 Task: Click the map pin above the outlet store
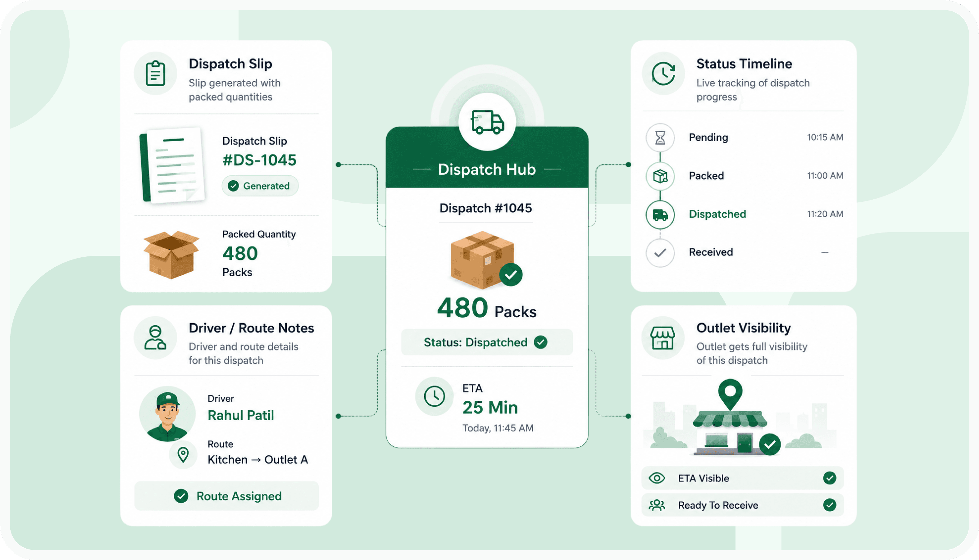tap(730, 394)
